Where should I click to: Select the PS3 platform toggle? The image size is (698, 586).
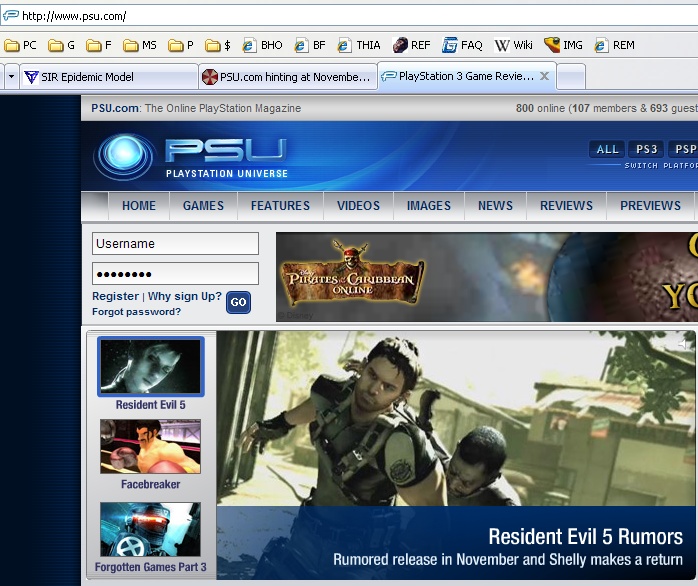tap(646, 149)
